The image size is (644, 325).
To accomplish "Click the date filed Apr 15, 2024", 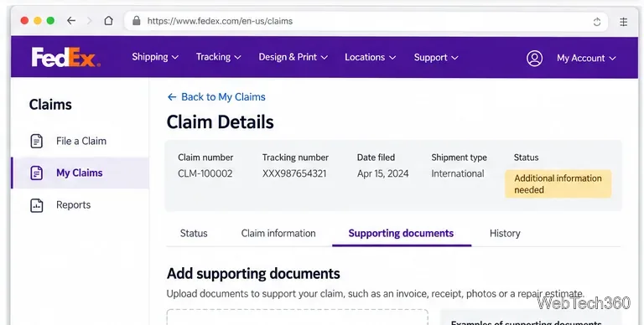I will 382,173.
